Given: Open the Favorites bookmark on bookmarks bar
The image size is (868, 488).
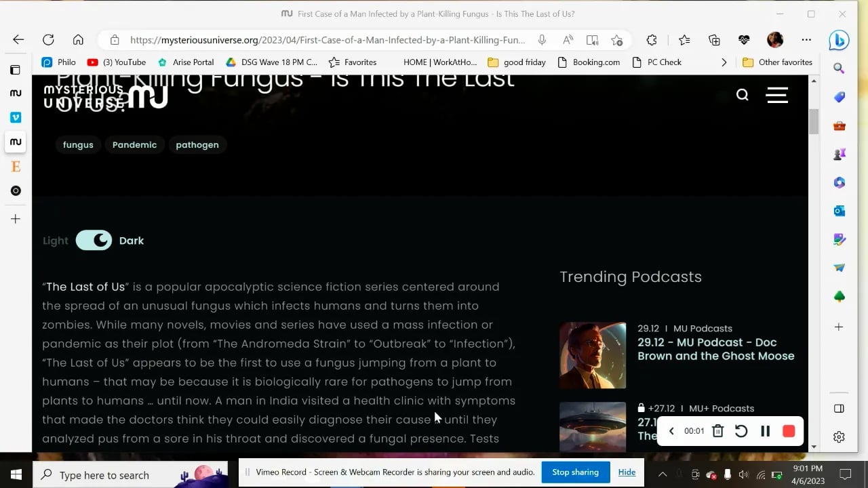Looking at the screenshot, I should pyautogui.click(x=353, y=62).
